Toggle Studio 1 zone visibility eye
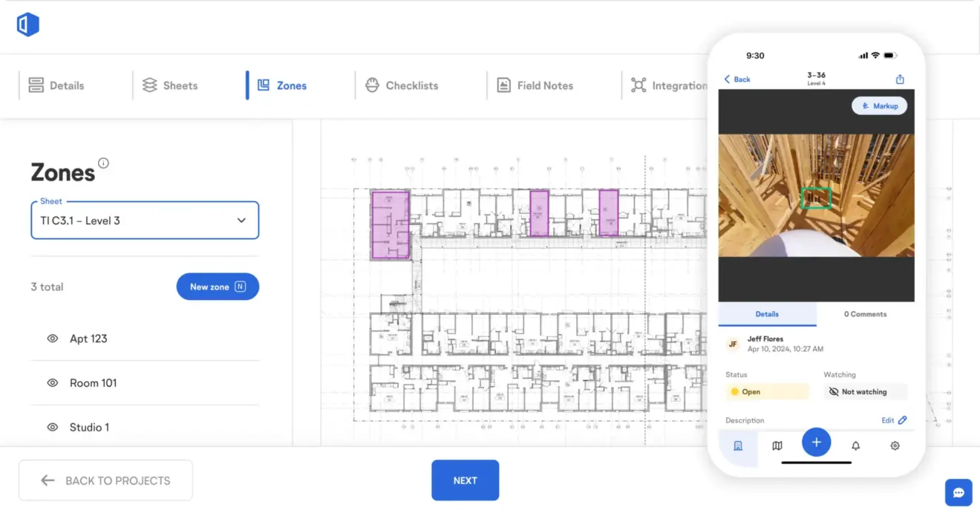The image size is (980, 513). point(53,428)
